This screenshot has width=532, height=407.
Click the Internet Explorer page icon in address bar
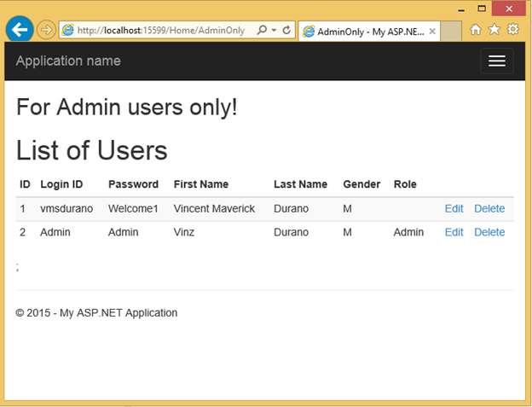tap(67, 30)
